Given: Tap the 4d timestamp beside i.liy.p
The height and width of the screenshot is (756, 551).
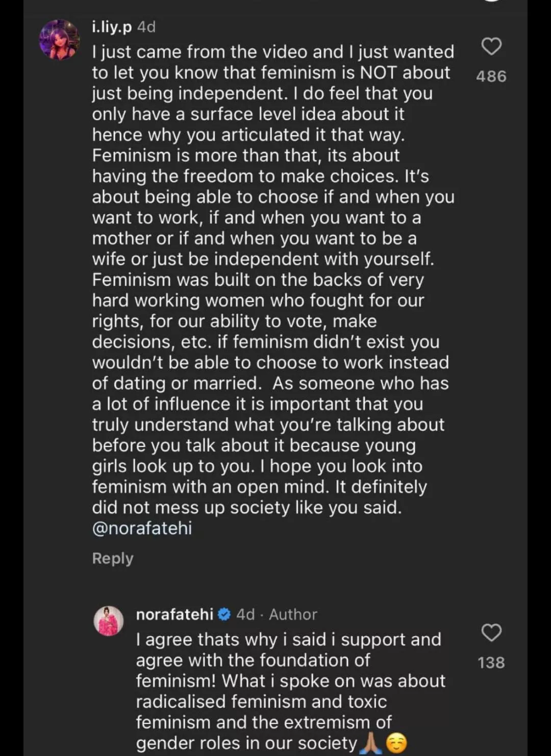Looking at the screenshot, I should click(146, 27).
